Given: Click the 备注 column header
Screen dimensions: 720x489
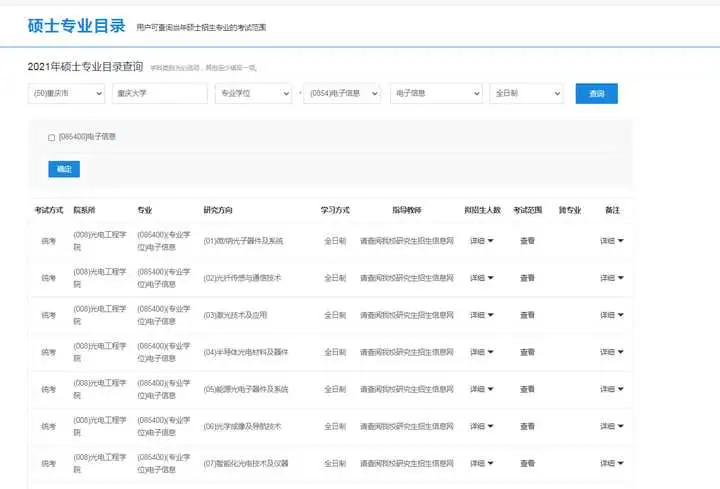Looking at the screenshot, I should 612,210.
